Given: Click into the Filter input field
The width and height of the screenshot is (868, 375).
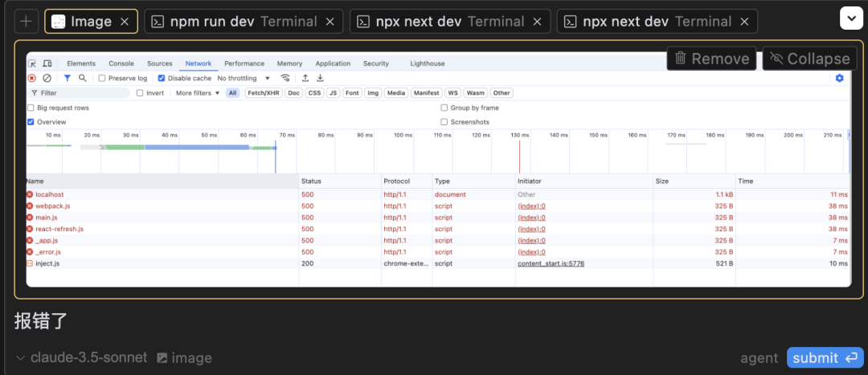Looking at the screenshot, I should click(79, 93).
